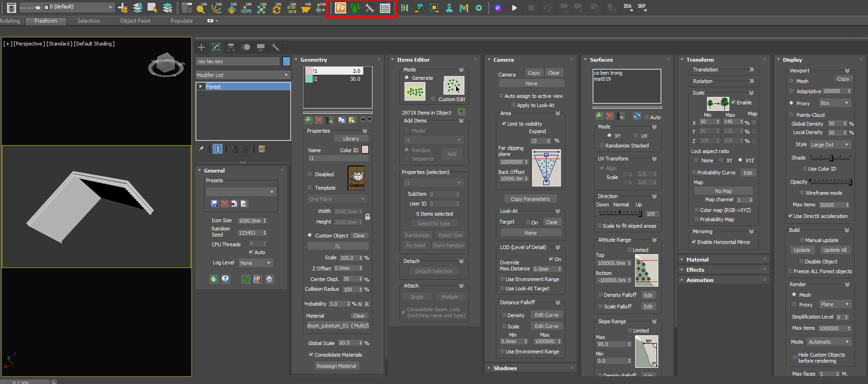Click the play button in top toolbar
The image size is (868, 384).
[514, 8]
